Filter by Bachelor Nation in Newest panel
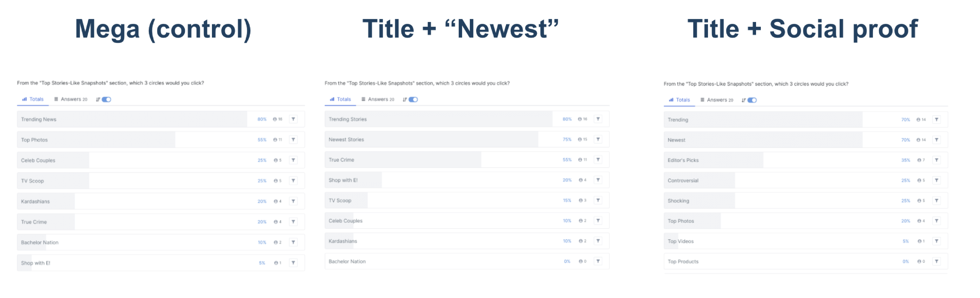The width and height of the screenshot is (980, 298). point(598,261)
